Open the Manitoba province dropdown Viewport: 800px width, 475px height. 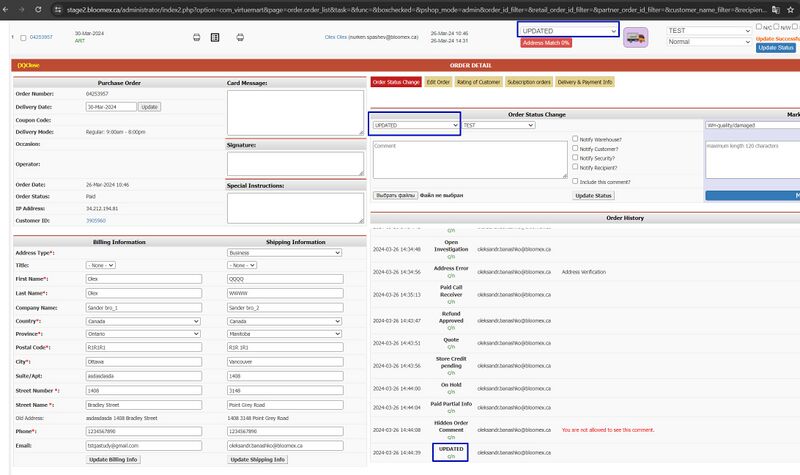coord(284,334)
